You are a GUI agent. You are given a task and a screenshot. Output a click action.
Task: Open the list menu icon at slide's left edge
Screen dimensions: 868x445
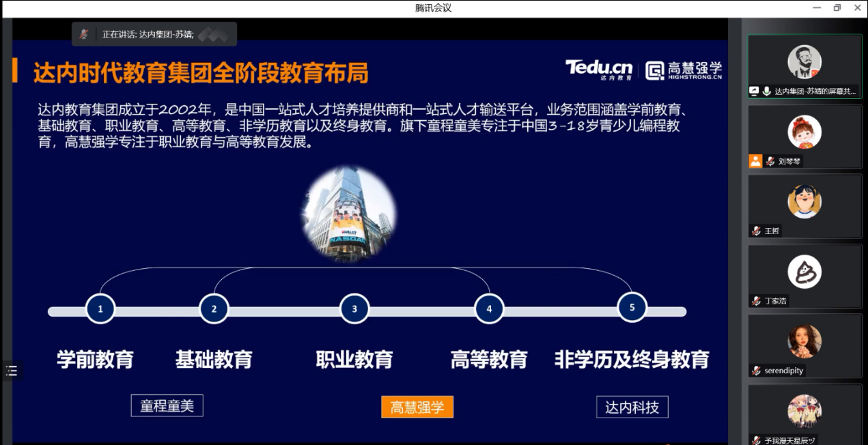(x=12, y=371)
